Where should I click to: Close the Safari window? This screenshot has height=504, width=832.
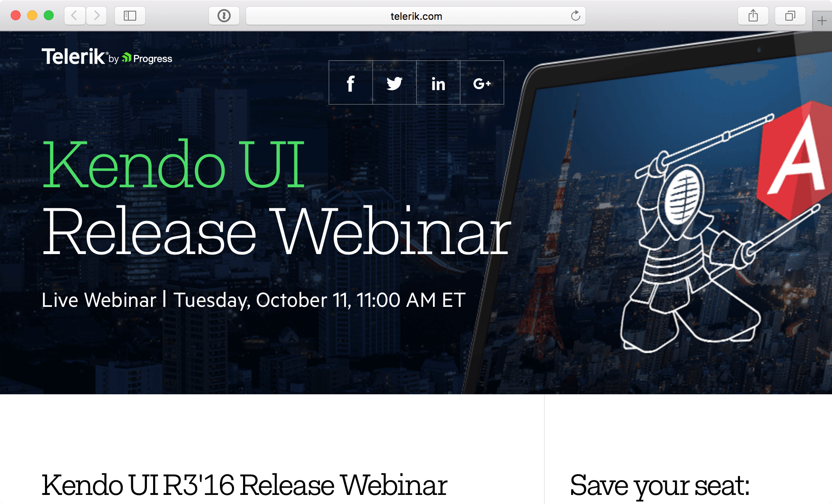pyautogui.click(x=16, y=16)
